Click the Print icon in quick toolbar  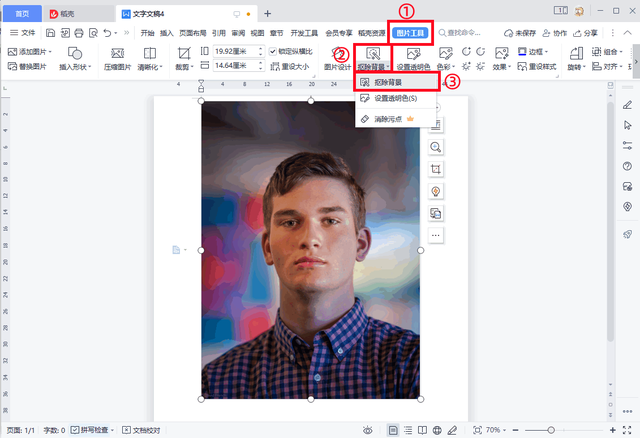79,33
